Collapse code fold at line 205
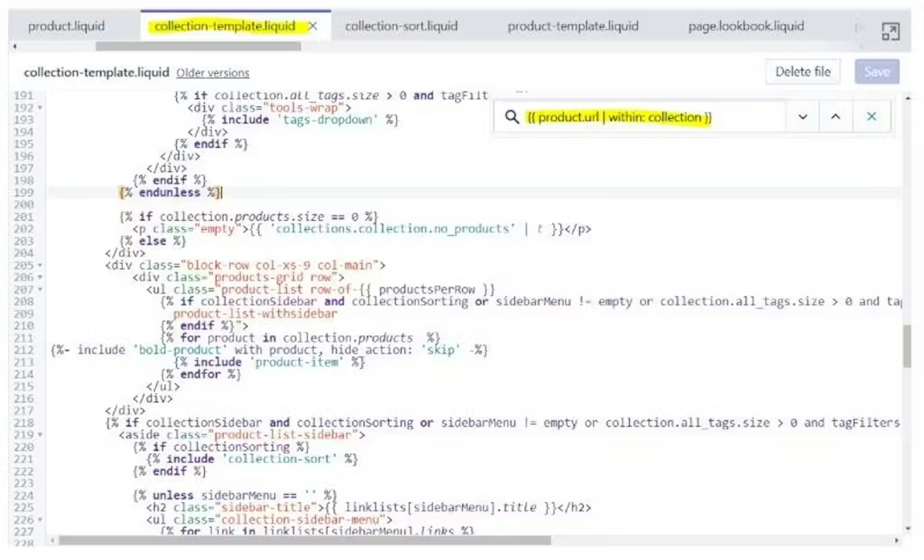The height and width of the screenshot is (560, 924). tap(40, 266)
